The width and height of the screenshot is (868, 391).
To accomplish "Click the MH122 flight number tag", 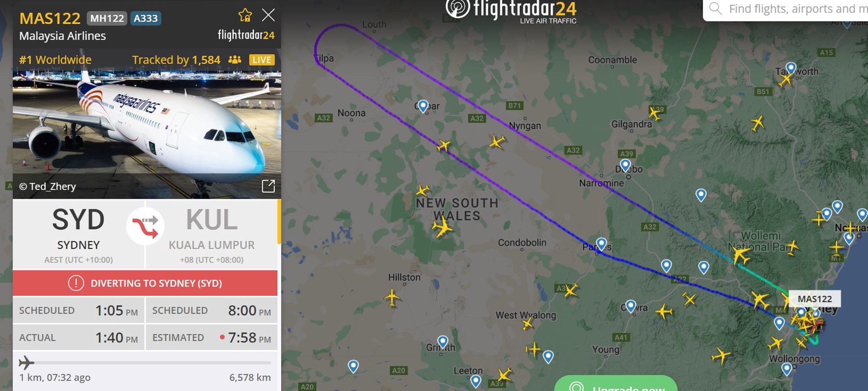I will [x=107, y=19].
